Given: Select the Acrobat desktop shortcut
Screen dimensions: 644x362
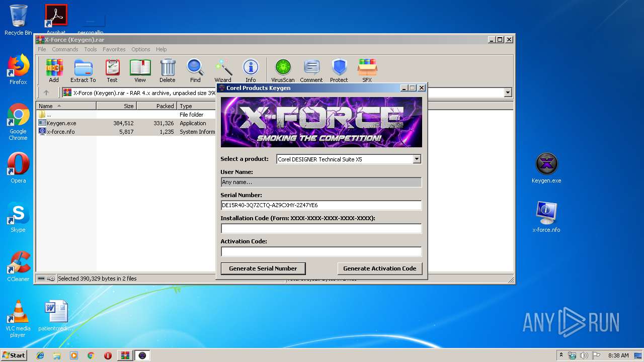Looking at the screenshot, I should 56,20.
